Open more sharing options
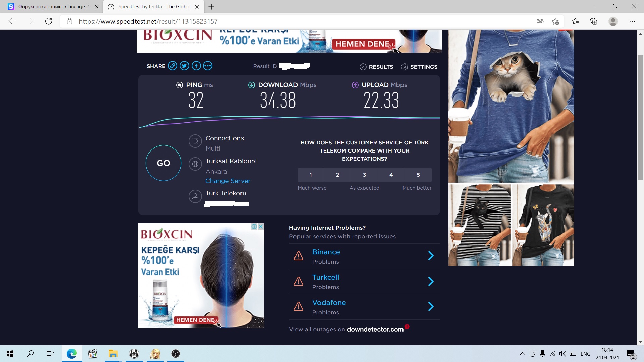Viewport: 644px width, 362px height. (x=208, y=66)
